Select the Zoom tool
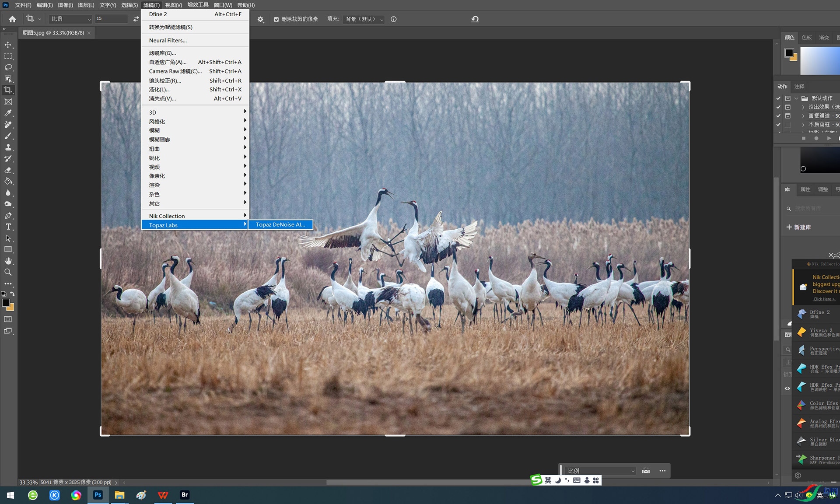The image size is (840, 504). click(x=8, y=272)
